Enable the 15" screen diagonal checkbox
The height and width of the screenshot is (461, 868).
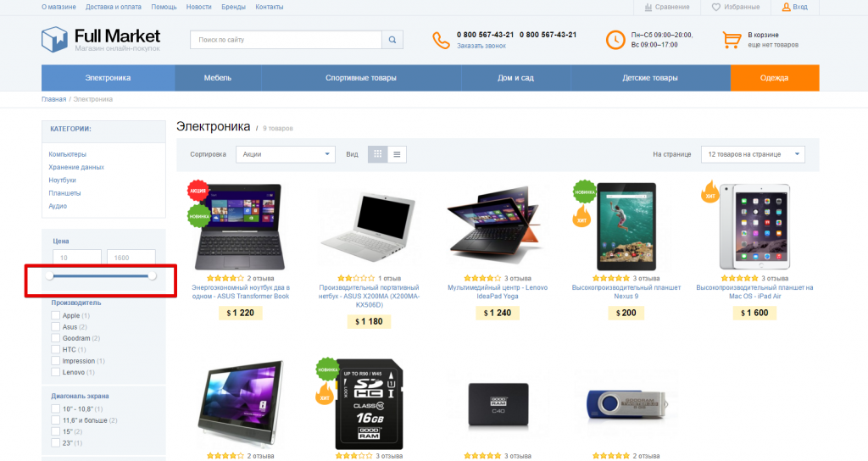tap(55, 431)
